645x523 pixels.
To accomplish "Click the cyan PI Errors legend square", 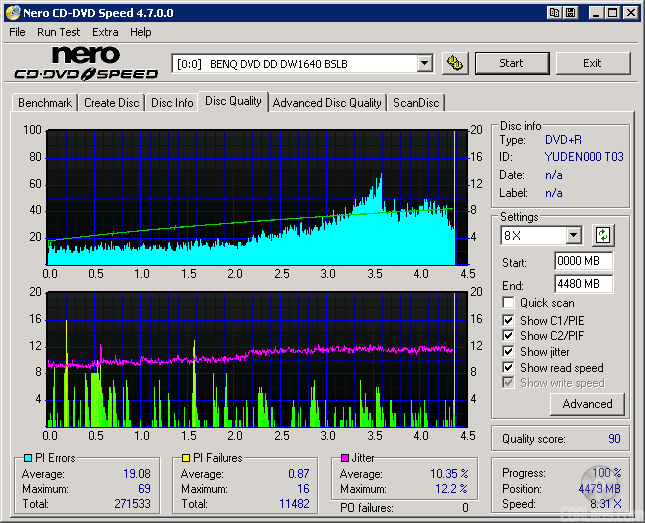I will (28, 459).
